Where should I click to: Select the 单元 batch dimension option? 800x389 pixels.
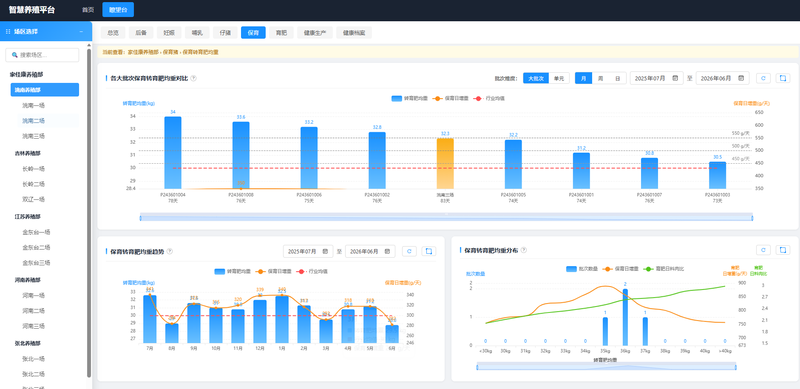(559, 78)
